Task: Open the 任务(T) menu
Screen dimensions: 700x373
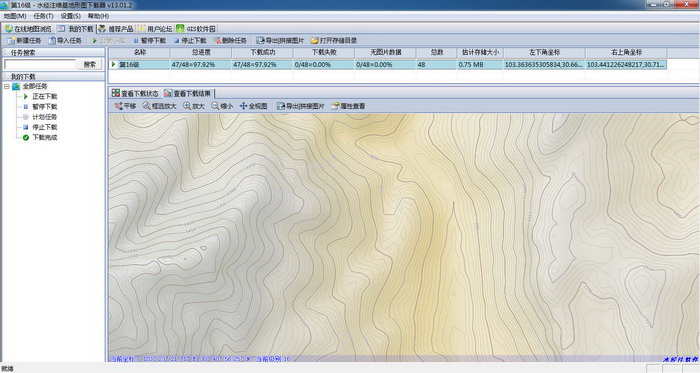Action: [x=43, y=16]
